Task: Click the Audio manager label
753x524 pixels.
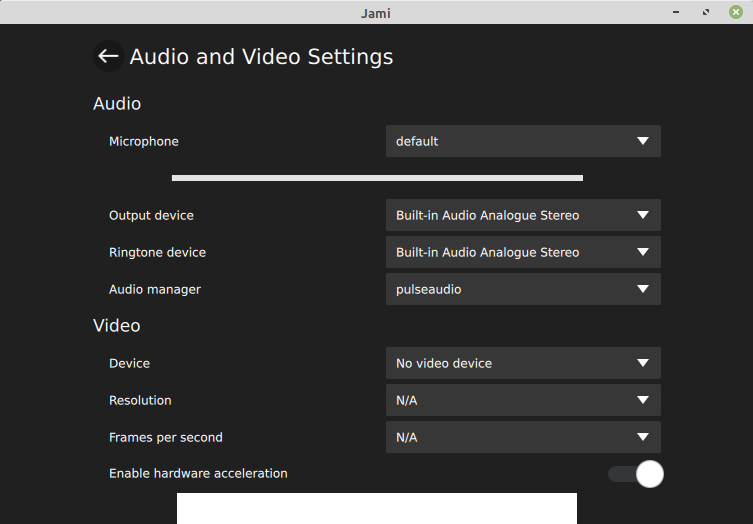Action: pyautogui.click(x=155, y=290)
